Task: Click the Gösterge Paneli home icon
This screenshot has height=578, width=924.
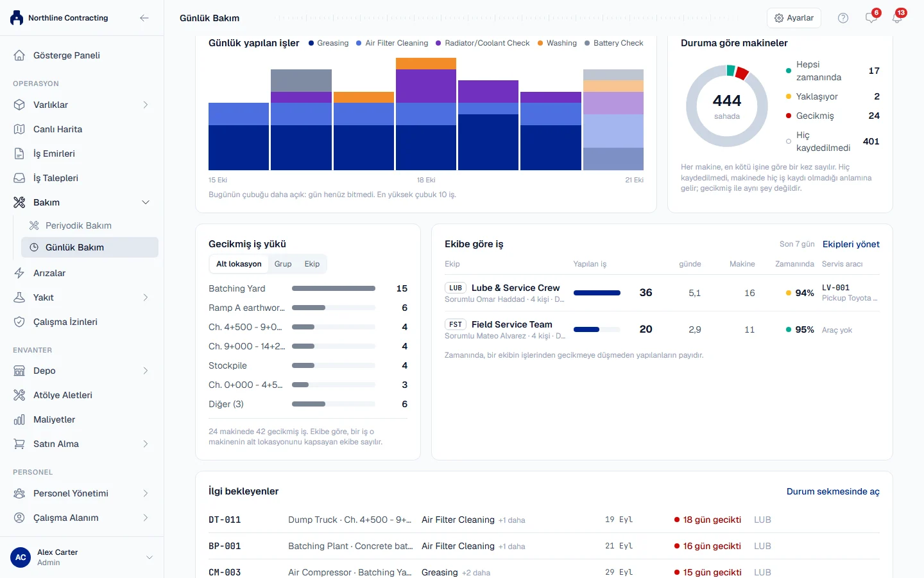Action: [x=19, y=55]
